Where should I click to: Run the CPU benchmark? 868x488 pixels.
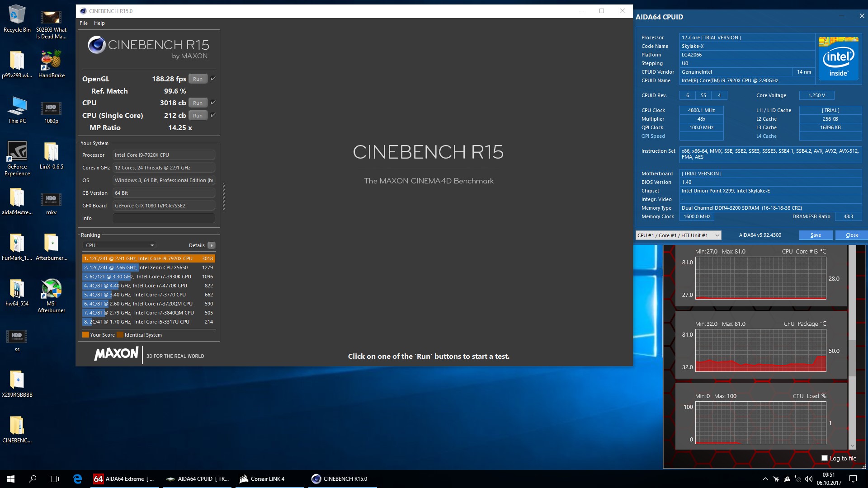coord(198,103)
